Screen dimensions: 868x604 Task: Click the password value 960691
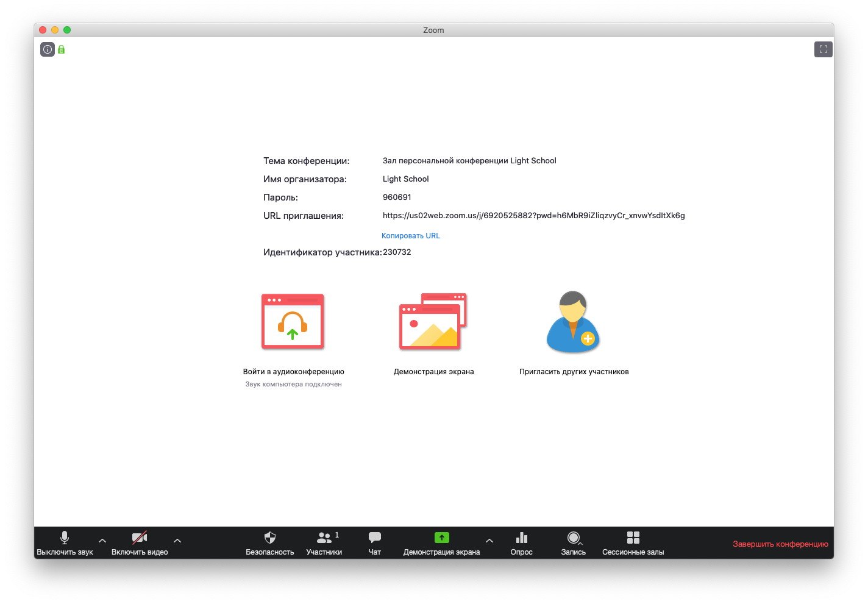tap(397, 197)
